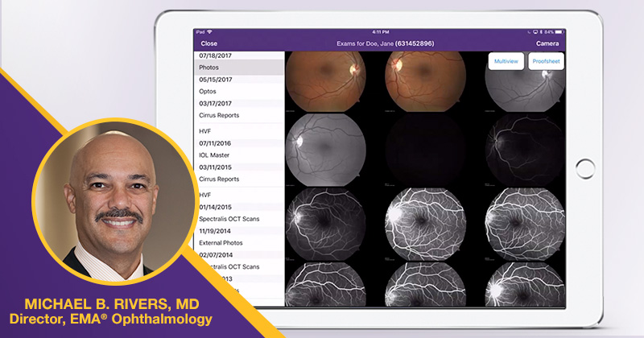This screenshot has height=338, width=644.
Task: Click the 07/11/2016 date header
Action: [x=215, y=143]
